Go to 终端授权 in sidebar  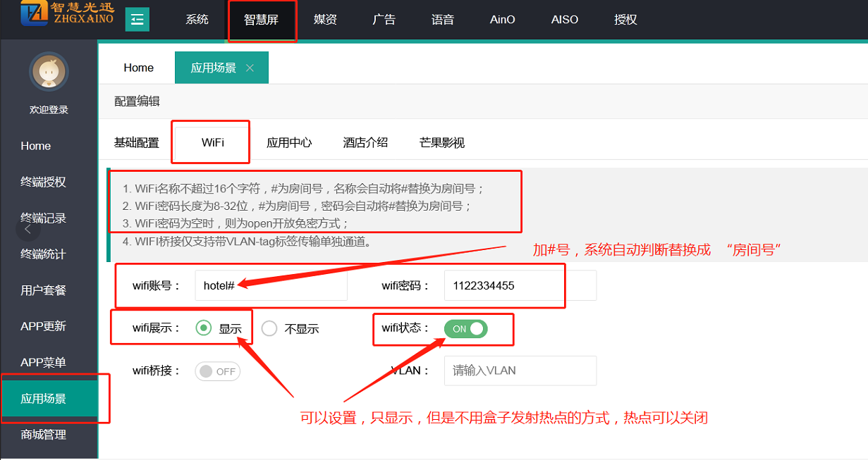[x=44, y=182]
